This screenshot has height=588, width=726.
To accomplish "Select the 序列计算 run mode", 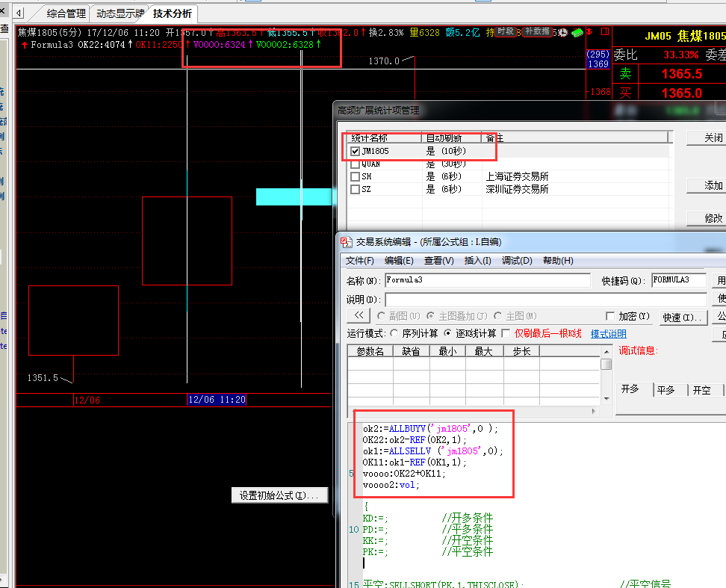I will pyautogui.click(x=394, y=333).
